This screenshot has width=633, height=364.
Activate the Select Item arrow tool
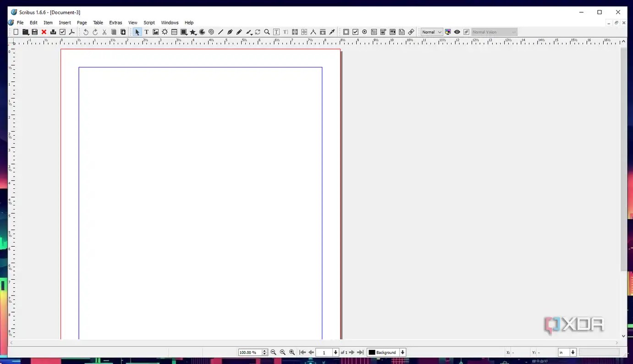[x=137, y=32]
